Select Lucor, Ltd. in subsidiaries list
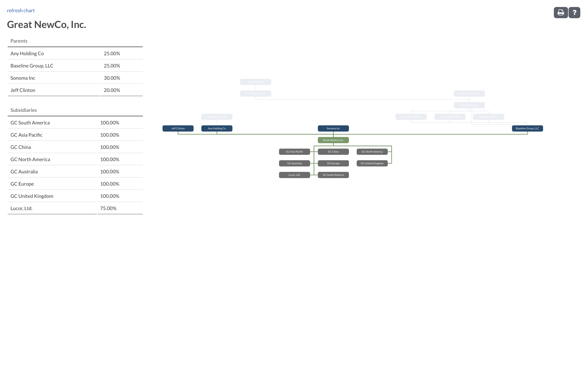588x367 pixels. pos(21,208)
